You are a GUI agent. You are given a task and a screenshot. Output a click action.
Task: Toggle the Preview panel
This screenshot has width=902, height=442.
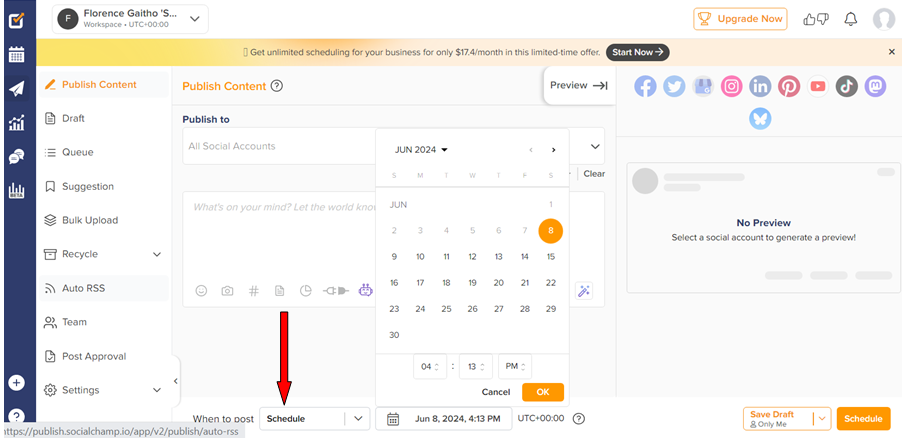(579, 86)
